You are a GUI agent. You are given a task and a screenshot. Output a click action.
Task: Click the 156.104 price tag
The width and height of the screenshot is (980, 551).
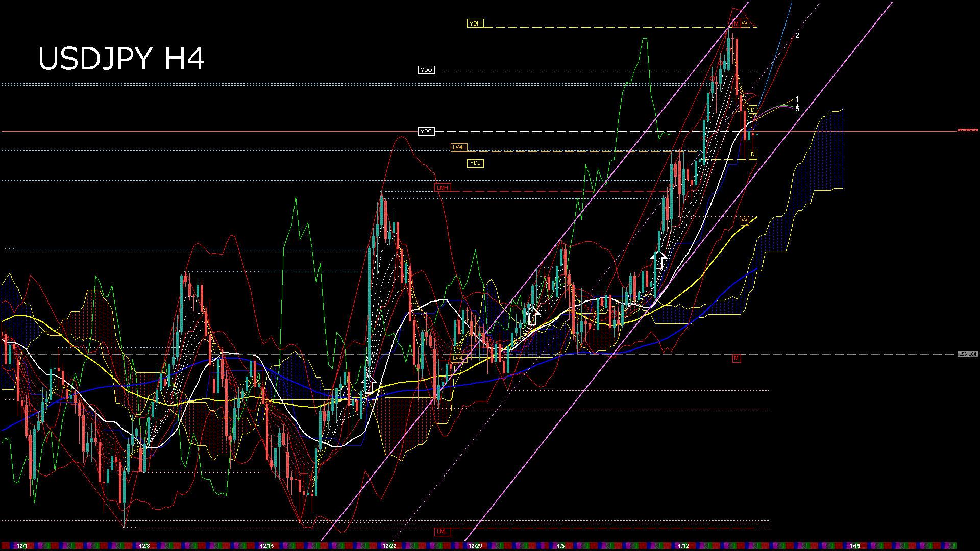click(967, 354)
